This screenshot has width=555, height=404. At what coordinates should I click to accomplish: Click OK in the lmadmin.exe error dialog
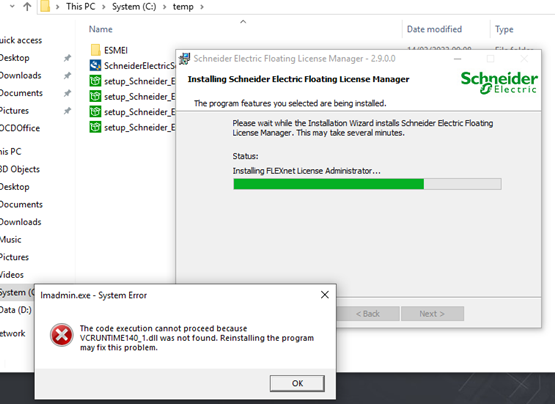coord(297,383)
